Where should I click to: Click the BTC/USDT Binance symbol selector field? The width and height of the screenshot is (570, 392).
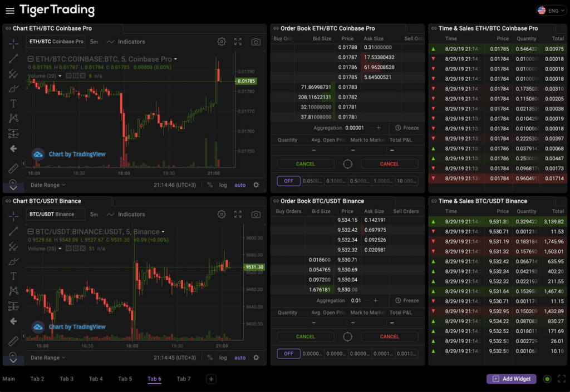[x=55, y=215]
